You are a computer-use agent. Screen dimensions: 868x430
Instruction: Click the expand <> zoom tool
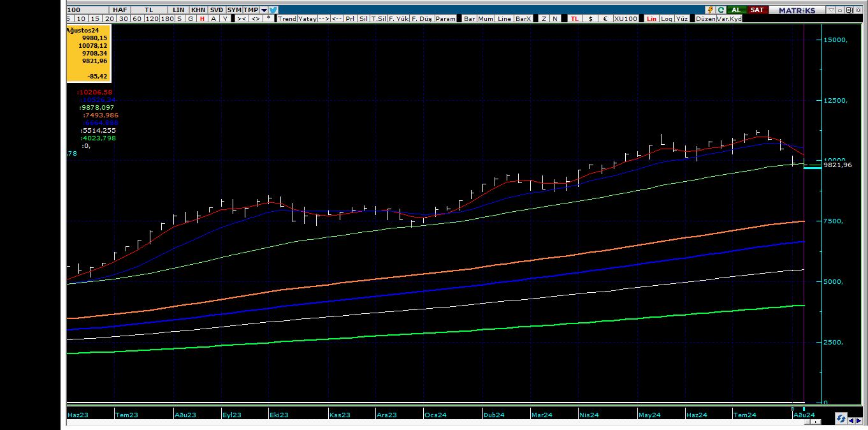point(256,19)
